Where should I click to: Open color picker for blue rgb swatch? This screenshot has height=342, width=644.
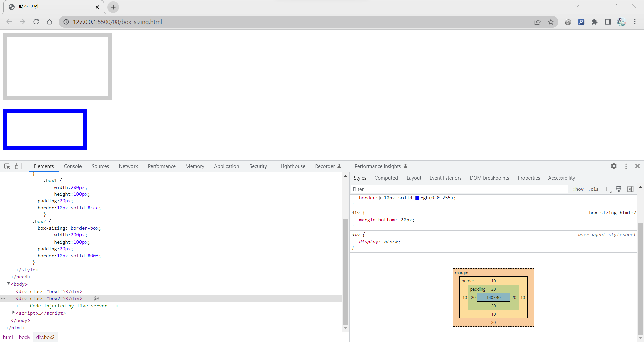coord(417,198)
